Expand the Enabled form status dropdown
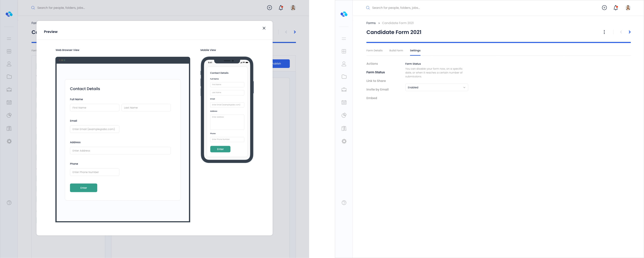Screen dimensions: 644x258 point(436,88)
